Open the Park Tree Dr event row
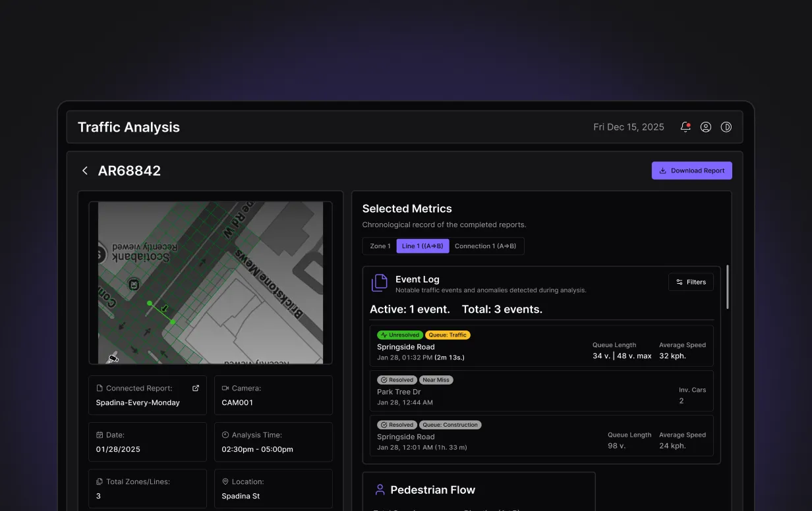 542,390
